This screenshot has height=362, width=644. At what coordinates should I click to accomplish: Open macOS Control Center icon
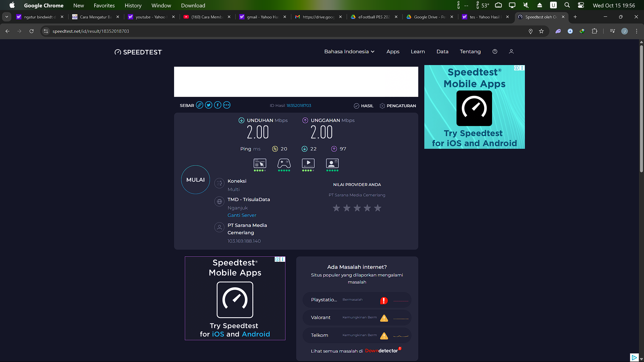point(581,5)
